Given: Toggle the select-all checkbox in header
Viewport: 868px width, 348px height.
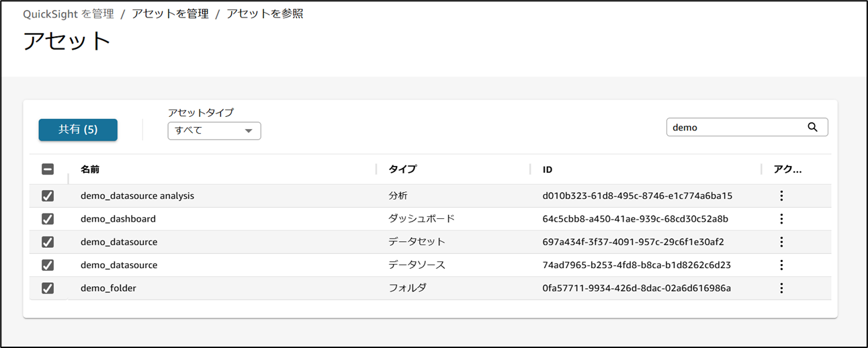Looking at the screenshot, I should point(48,169).
